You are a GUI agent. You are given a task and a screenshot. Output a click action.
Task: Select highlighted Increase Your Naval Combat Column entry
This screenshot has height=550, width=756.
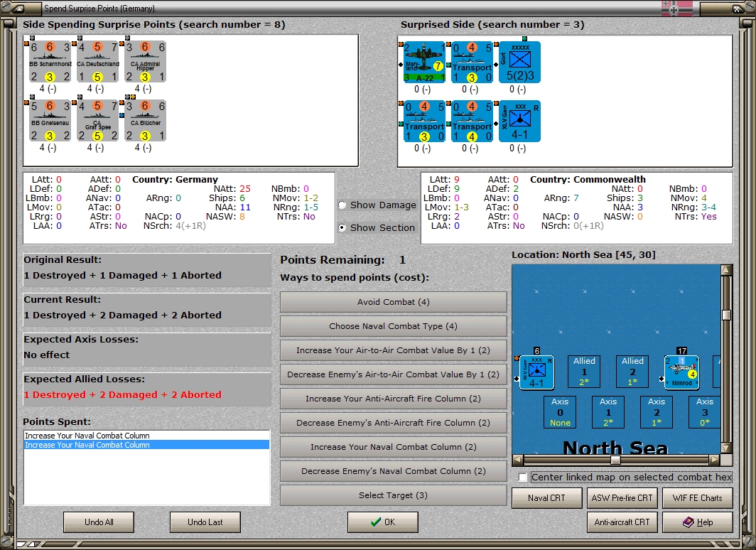click(146, 445)
